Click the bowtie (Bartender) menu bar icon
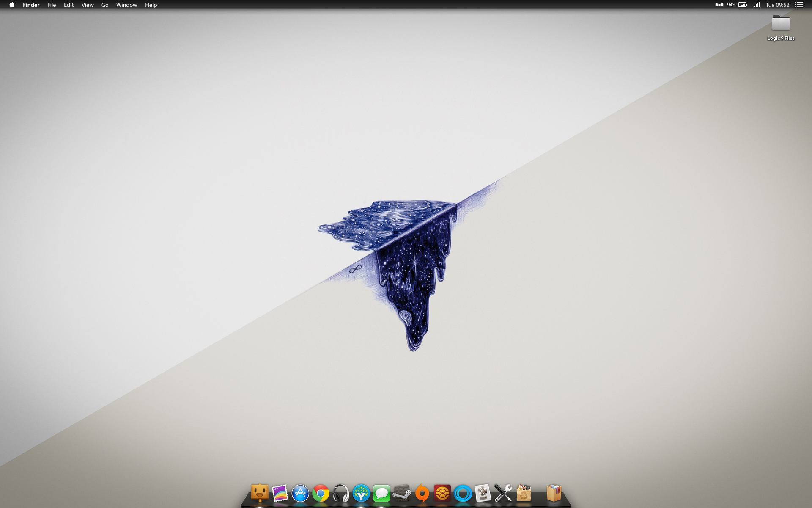The height and width of the screenshot is (508, 812). [719, 5]
